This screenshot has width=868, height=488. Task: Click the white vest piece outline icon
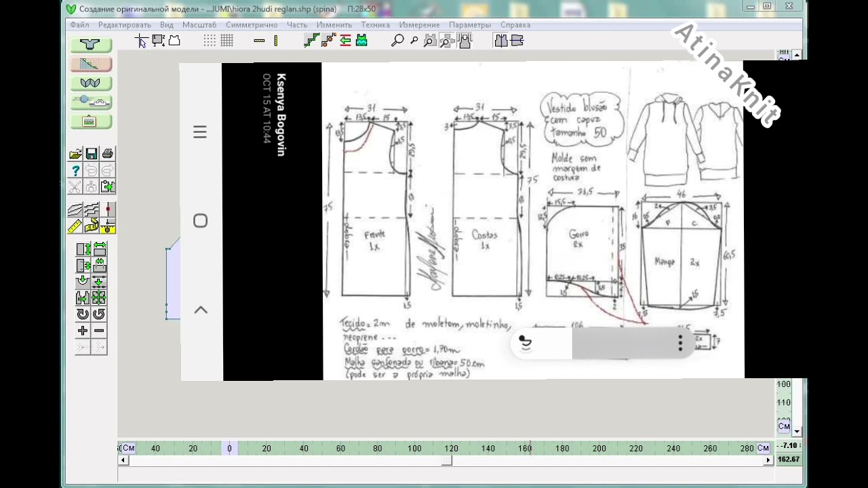174,41
